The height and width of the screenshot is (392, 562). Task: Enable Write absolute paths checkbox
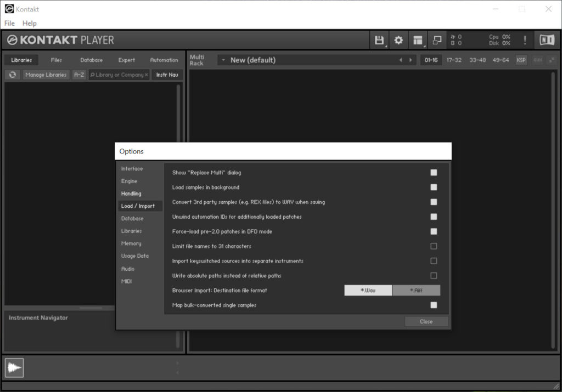[x=434, y=276]
